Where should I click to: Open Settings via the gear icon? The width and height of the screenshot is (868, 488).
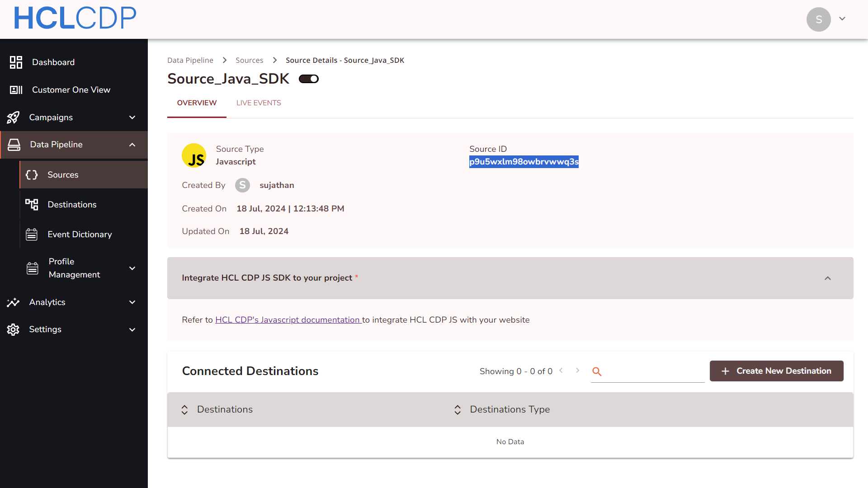click(13, 329)
